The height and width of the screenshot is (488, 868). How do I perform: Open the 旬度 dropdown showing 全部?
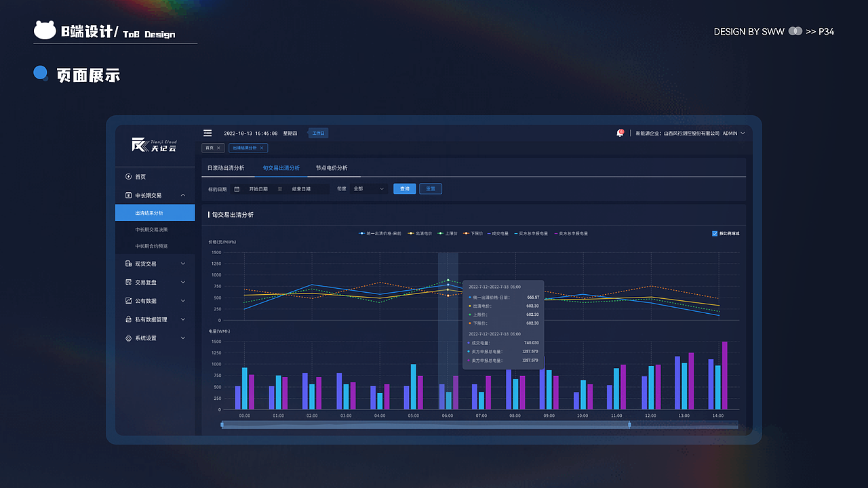point(370,189)
